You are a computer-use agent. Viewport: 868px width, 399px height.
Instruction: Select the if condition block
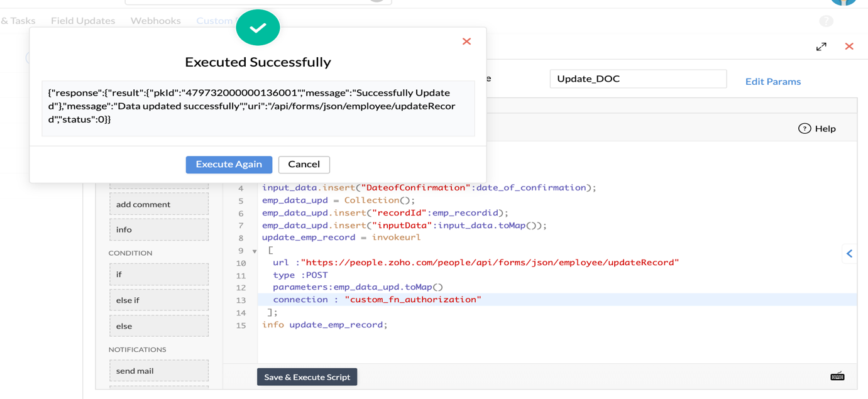(x=159, y=275)
